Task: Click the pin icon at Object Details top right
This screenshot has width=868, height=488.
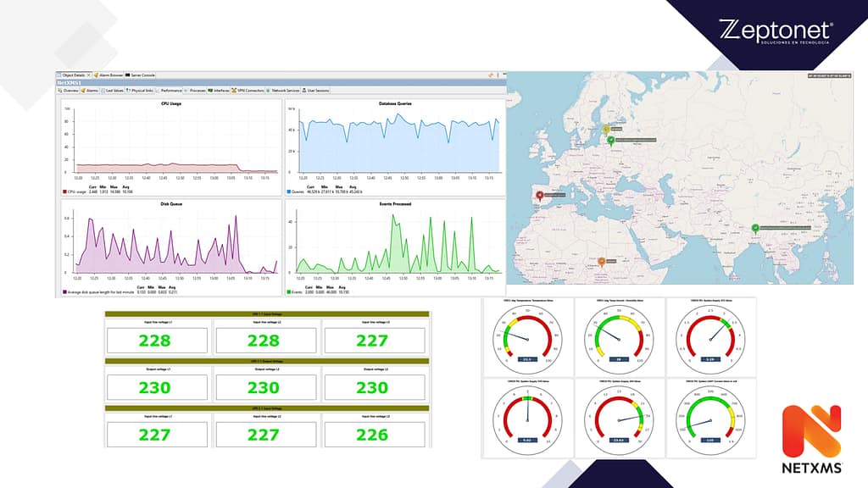Action: click(490, 75)
